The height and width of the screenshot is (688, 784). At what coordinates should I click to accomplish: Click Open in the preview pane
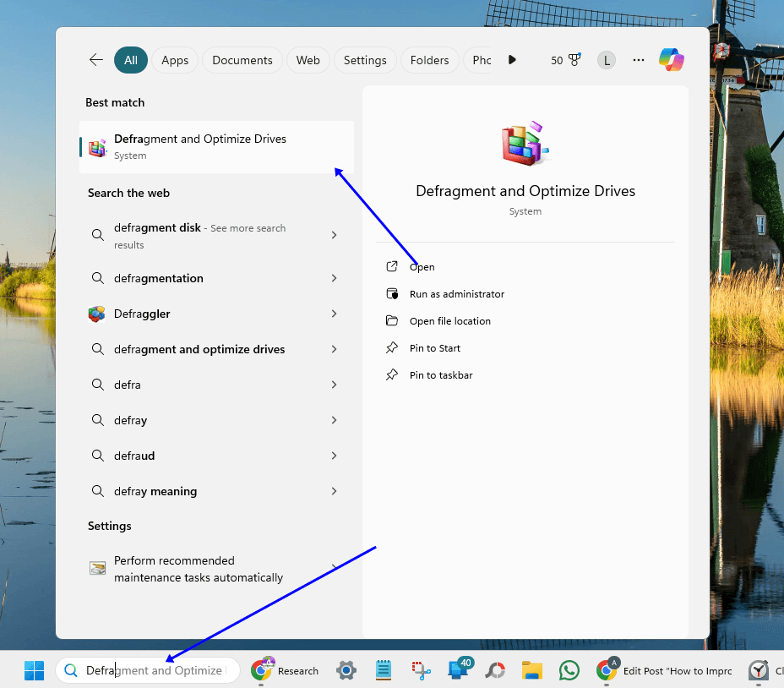tap(422, 267)
